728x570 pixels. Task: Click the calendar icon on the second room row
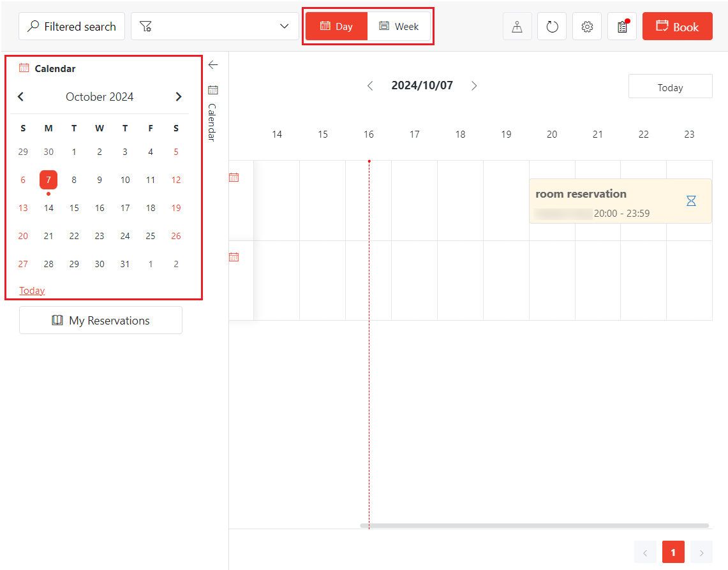point(234,256)
